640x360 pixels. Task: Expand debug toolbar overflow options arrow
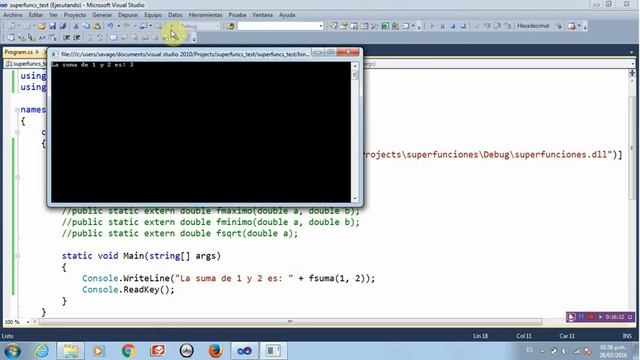point(585,27)
